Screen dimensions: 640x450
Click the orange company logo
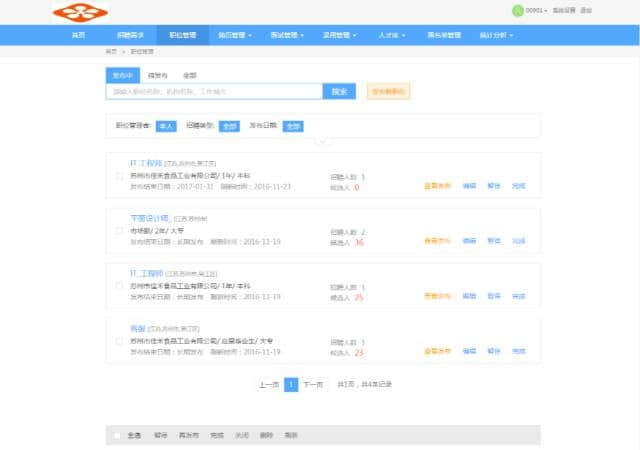80,12
